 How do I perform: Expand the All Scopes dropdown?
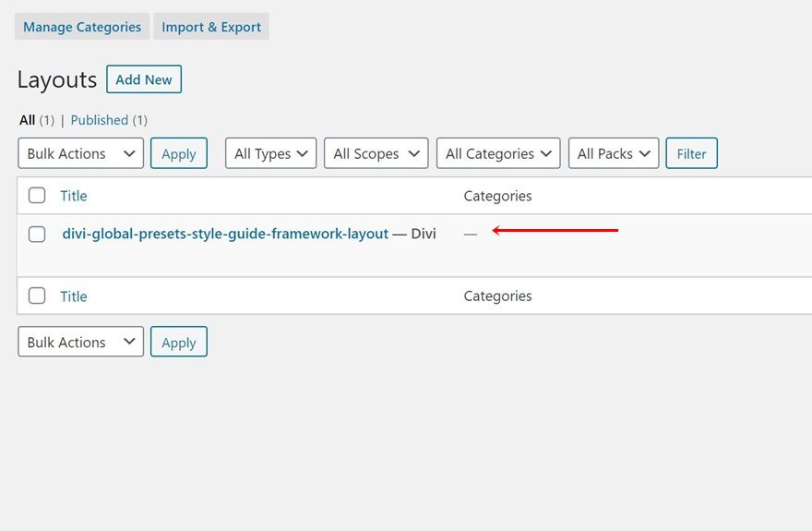(376, 153)
